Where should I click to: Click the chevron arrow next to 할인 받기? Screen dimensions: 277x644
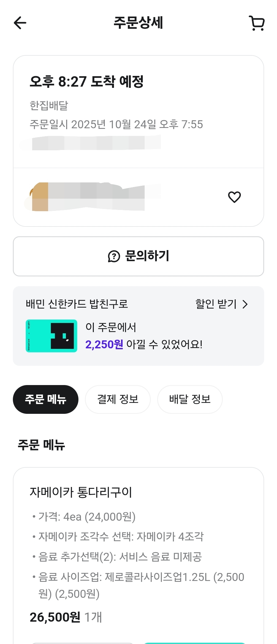245,304
